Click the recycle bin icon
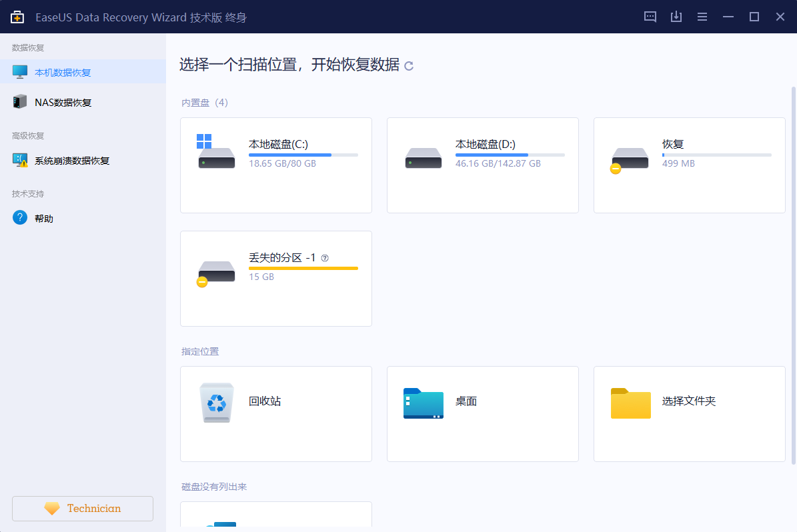 [217, 403]
